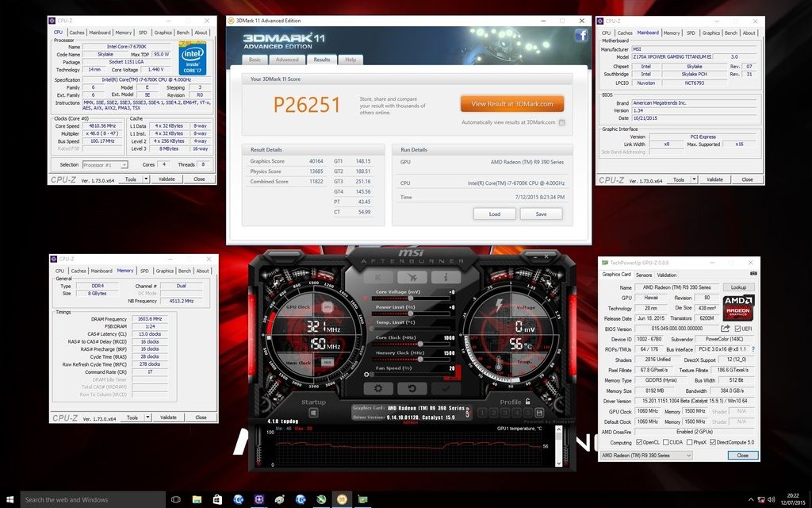Open Tools dropdown arrow in Mainboard CPU-Z window
The width and height of the screenshot is (812, 508).
pyautogui.click(x=695, y=179)
